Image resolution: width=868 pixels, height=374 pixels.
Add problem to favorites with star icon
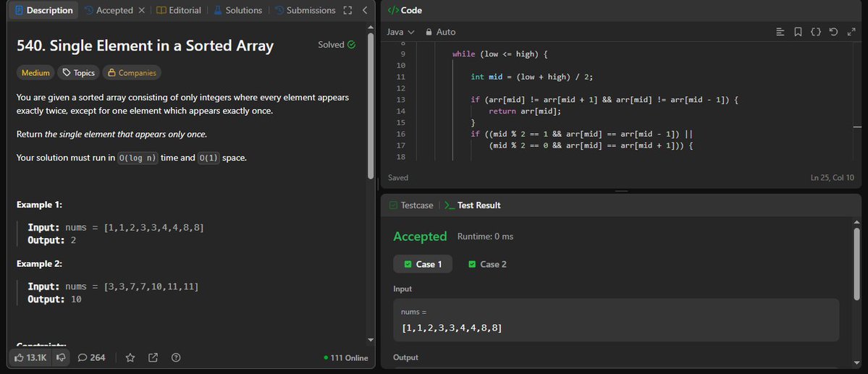click(130, 357)
